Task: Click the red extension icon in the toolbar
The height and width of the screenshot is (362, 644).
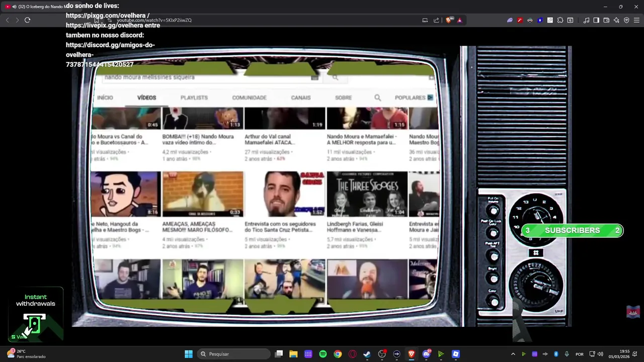Action: tap(520, 20)
